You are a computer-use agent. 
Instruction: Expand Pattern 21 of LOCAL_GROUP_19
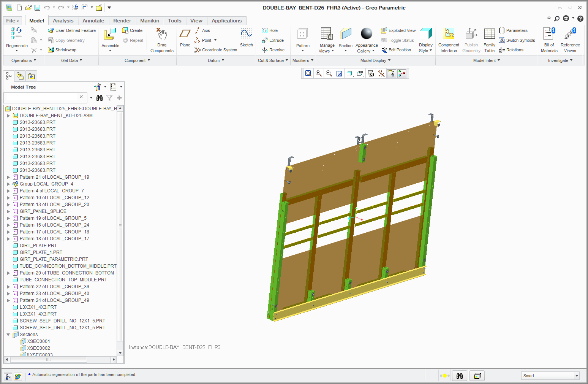point(8,177)
